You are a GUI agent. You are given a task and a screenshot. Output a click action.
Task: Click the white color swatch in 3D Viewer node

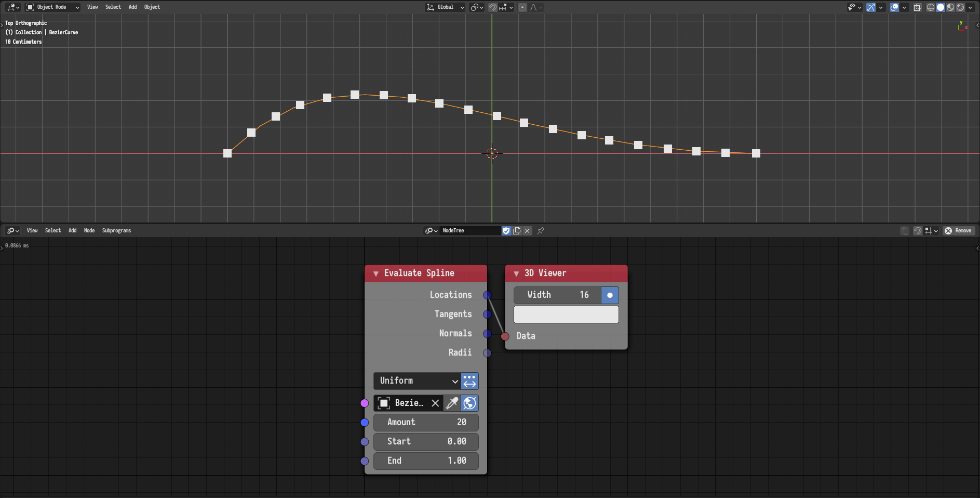coord(566,314)
